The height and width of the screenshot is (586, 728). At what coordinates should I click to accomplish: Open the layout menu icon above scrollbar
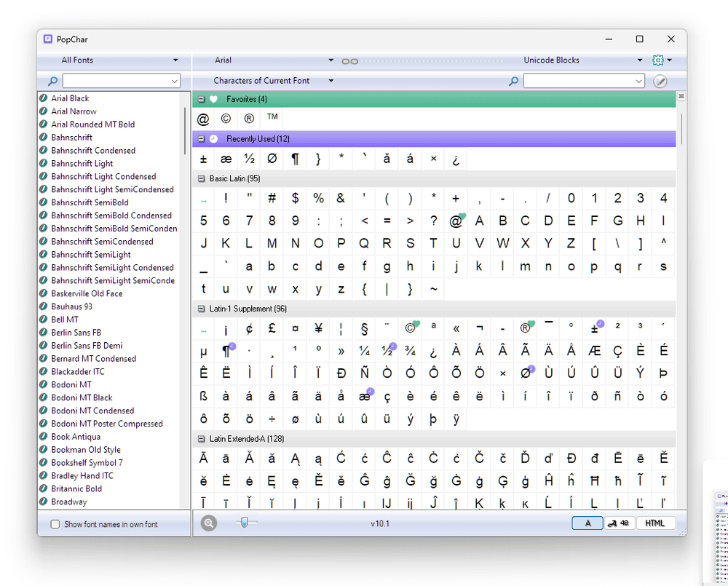click(681, 97)
